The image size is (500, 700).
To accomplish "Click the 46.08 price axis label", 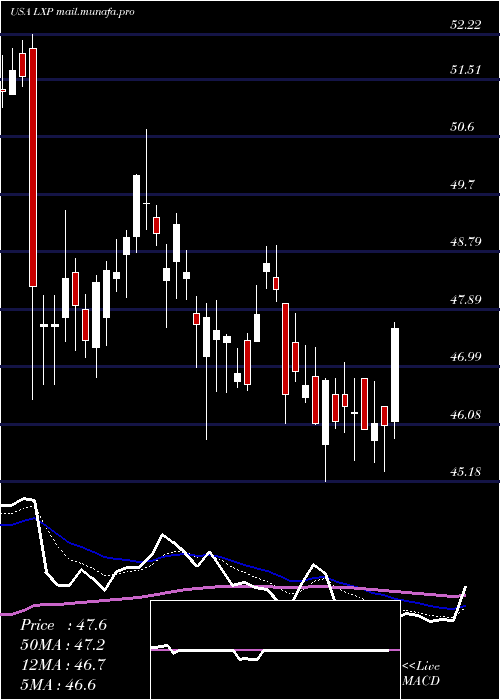I will tap(466, 415).
